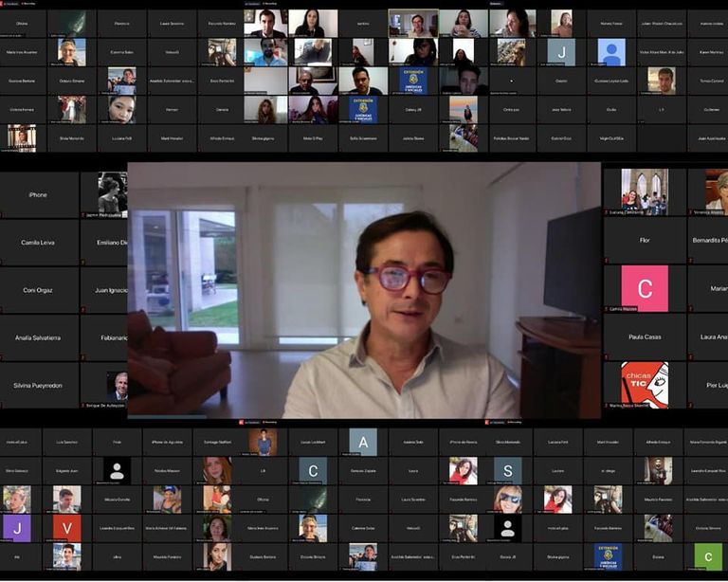Click the green C avatar at bottom right
The width and height of the screenshot is (728, 582).
(x=708, y=557)
